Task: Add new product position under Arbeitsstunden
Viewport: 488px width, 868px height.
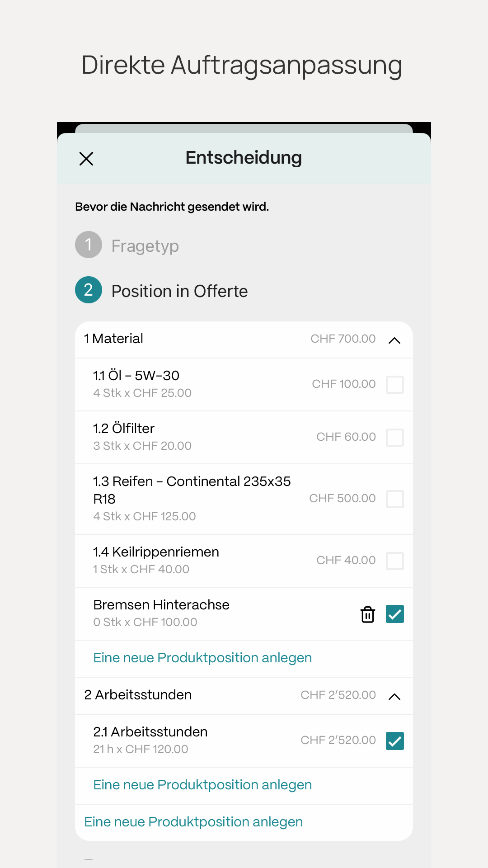Action: pos(202,785)
